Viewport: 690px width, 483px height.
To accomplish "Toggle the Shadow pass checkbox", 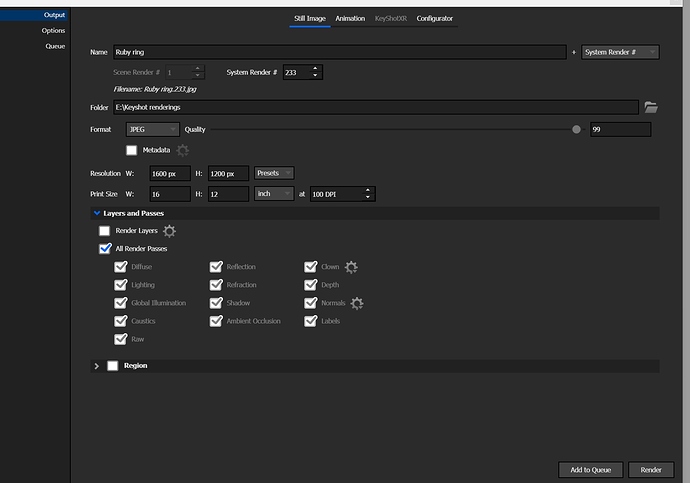I will [216, 303].
